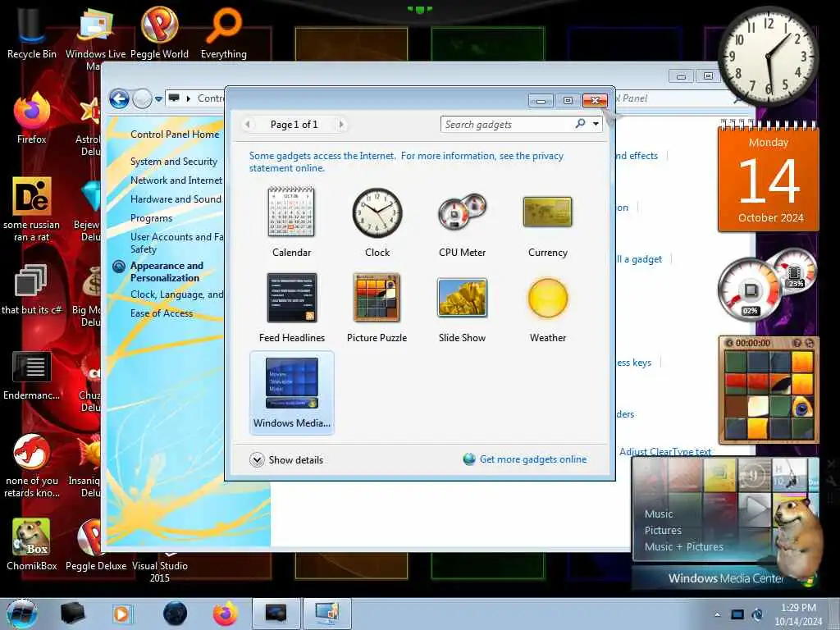
Task: Click the Windows Start orb
Action: click(x=22, y=614)
